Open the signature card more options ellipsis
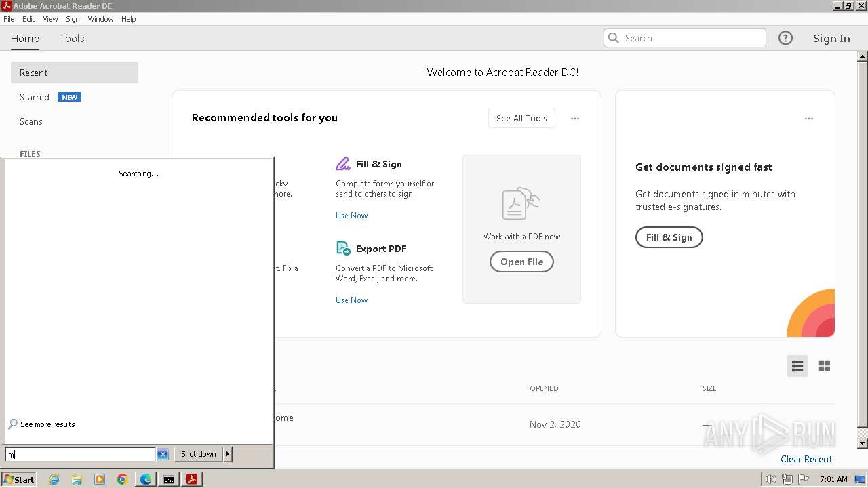This screenshot has width=868, height=488. [x=809, y=119]
